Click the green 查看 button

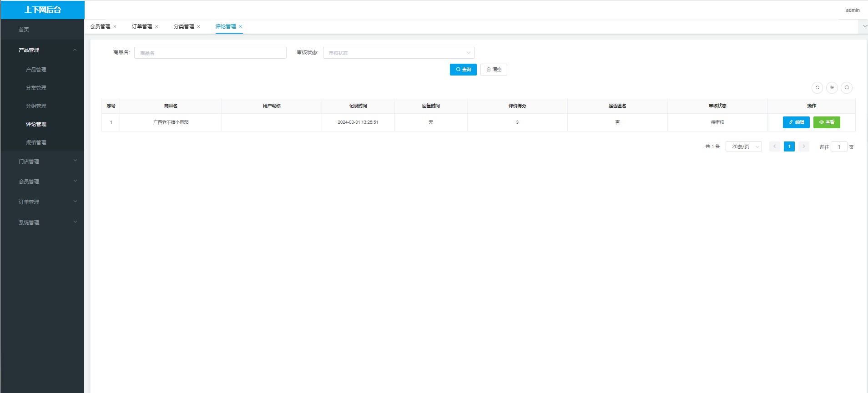(x=827, y=122)
